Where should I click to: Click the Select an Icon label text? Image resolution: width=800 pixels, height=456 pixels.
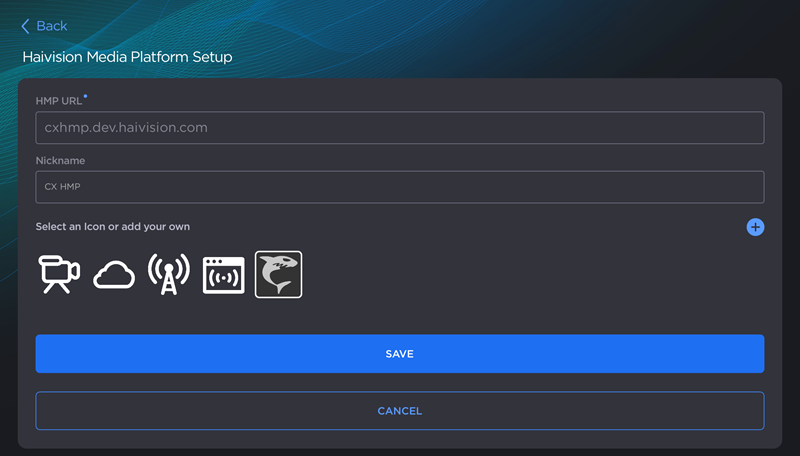click(x=112, y=227)
